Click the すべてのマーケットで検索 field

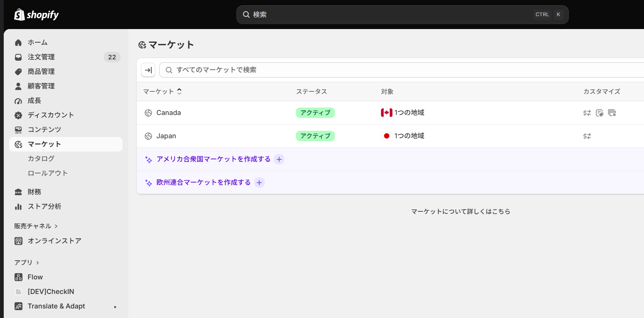tap(401, 70)
